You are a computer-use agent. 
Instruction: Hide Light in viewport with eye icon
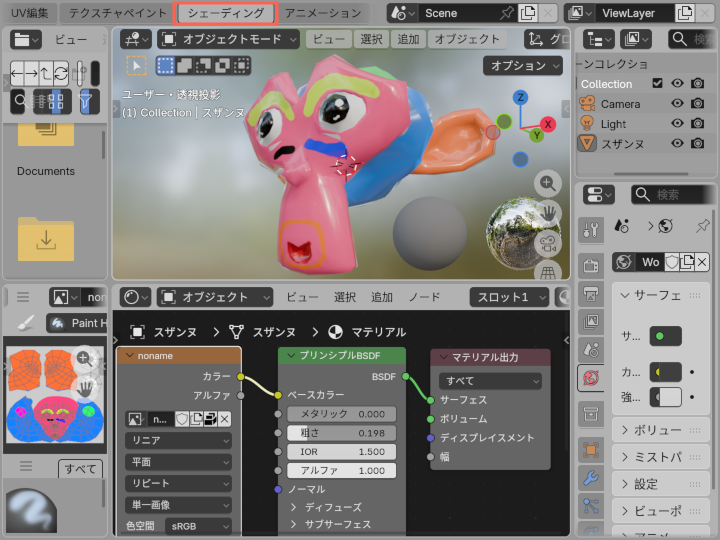[x=677, y=123]
